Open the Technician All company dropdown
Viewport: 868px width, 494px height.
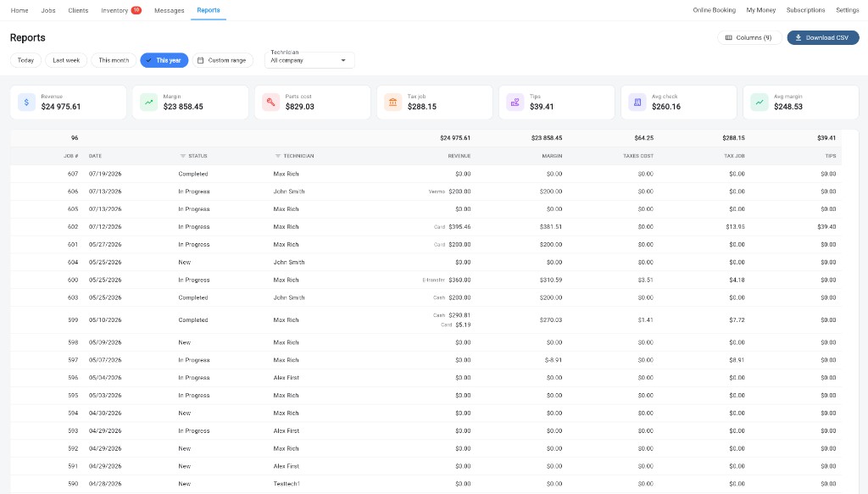tap(309, 60)
